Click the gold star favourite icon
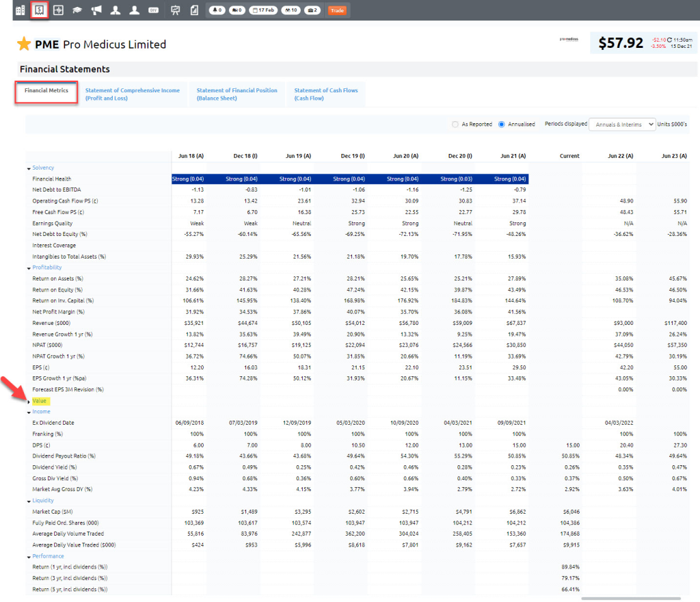Viewport: 700px width, 602px height. (24, 44)
